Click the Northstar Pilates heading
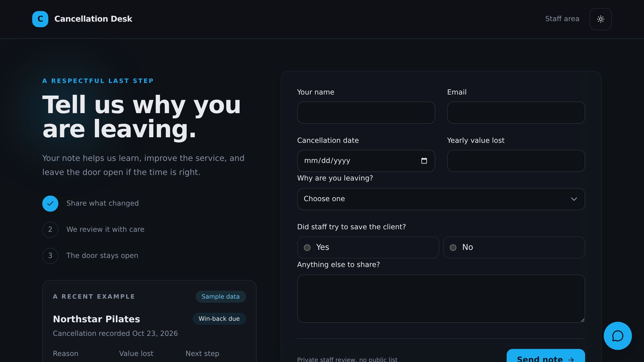Image resolution: width=644 pixels, height=362 pixels. pyautogui.click(x=96, y=319)
